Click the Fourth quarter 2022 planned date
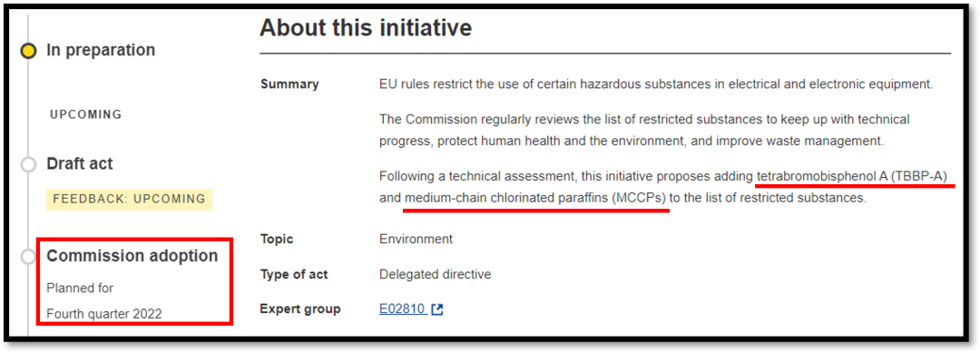The height and width of the screenshot is (353, 980). click(104, 314)
